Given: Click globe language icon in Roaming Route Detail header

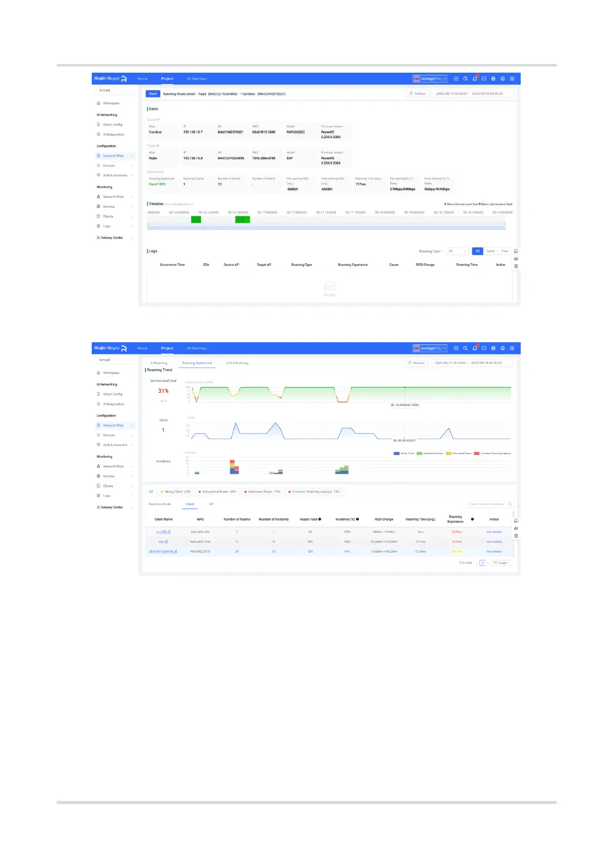Looking at the screenshot, I should coord(493,79).
